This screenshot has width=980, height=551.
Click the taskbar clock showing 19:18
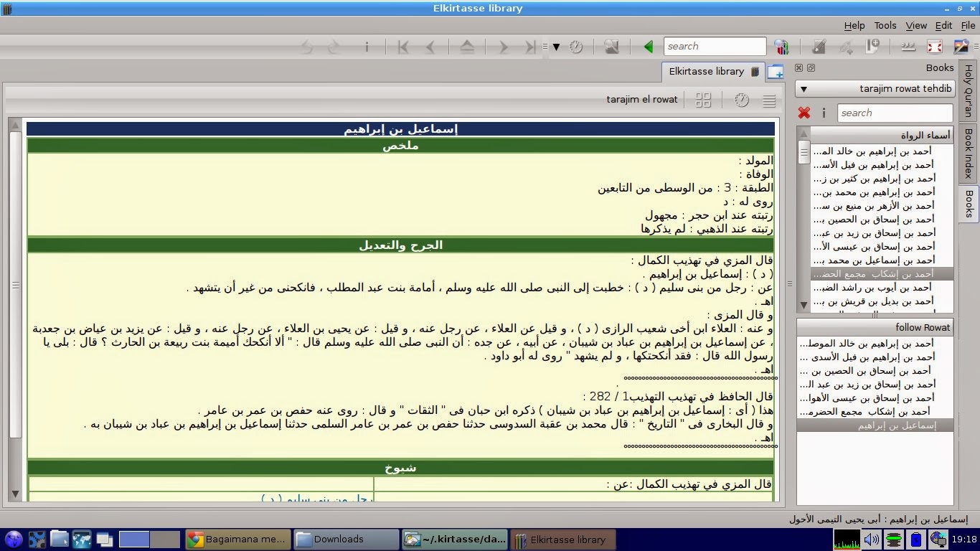[x=966, y=540]
